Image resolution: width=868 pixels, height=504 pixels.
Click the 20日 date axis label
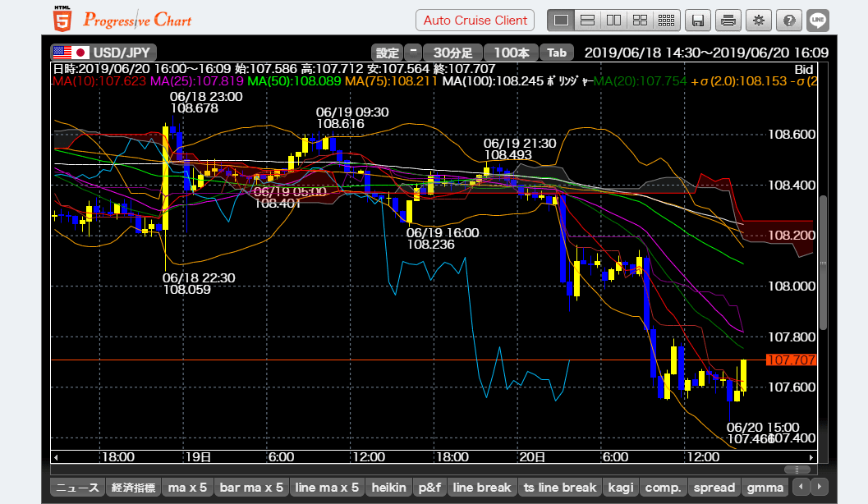[531, 457]
